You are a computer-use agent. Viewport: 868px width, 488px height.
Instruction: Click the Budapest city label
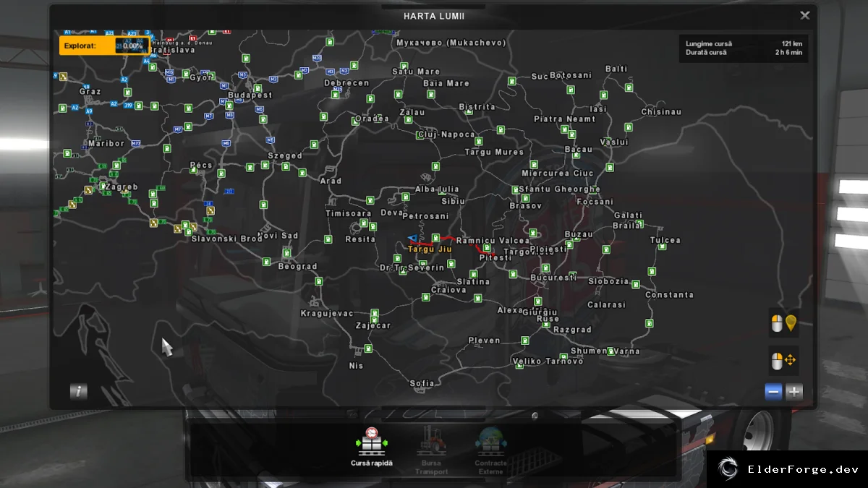pos(250,95)
